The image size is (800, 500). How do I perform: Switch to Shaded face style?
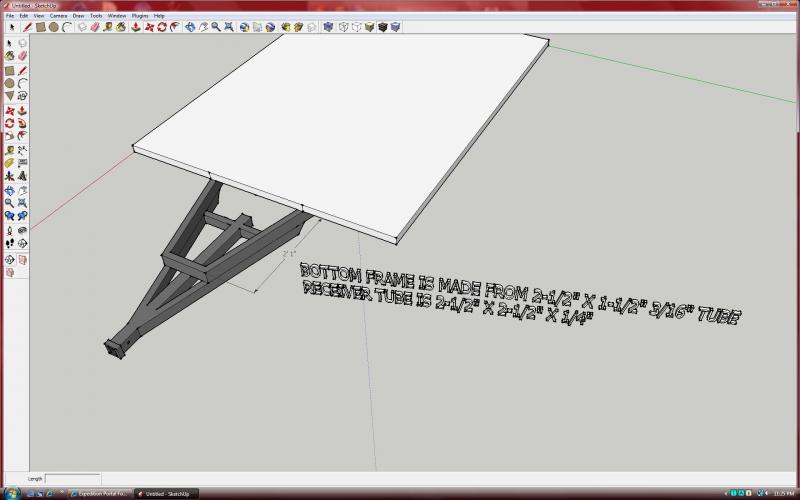(x=369, y=27)
